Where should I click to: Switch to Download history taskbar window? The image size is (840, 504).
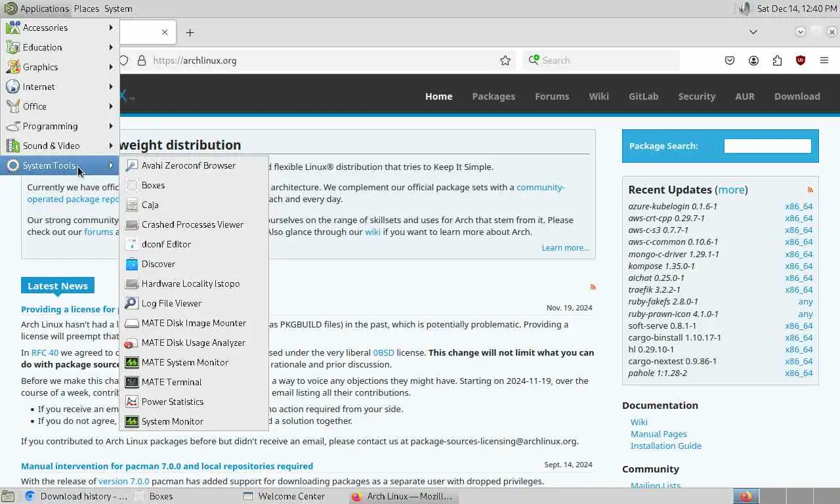point(75,496)
